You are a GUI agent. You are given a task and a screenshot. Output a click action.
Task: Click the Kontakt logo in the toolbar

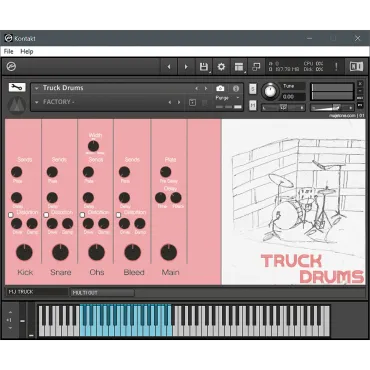(x=11, y=67)
